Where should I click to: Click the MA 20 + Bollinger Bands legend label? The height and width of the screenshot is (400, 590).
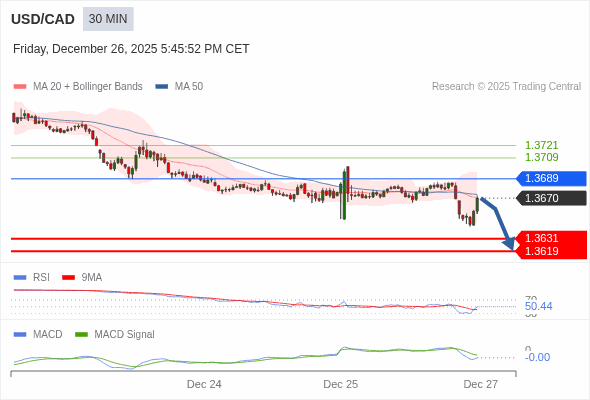[x=88, y=87]
